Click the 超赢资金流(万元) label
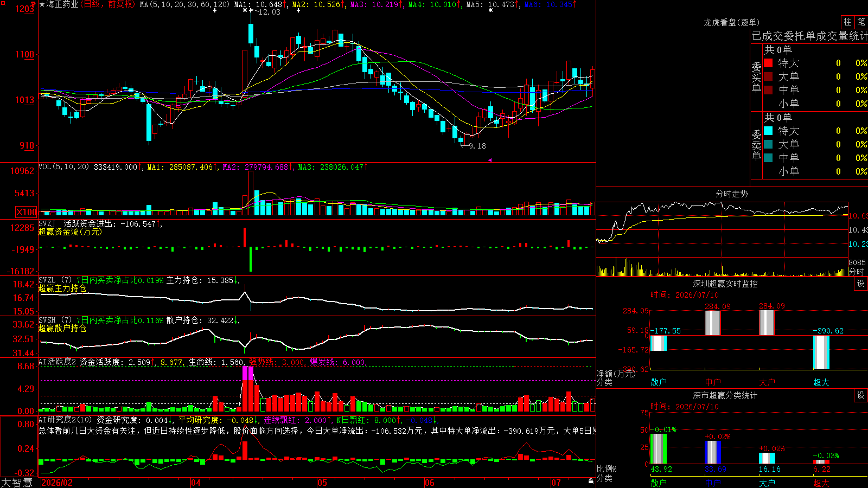 tap(70, 232)
